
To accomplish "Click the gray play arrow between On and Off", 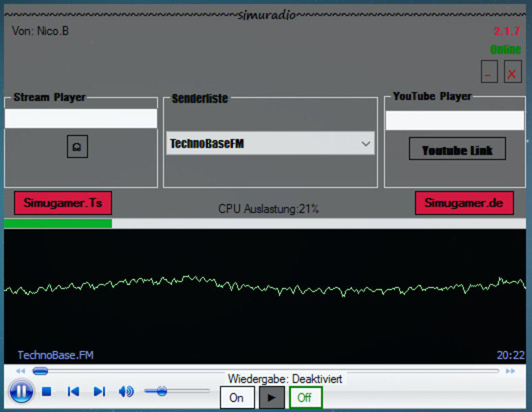I will [x=271, y=398].
